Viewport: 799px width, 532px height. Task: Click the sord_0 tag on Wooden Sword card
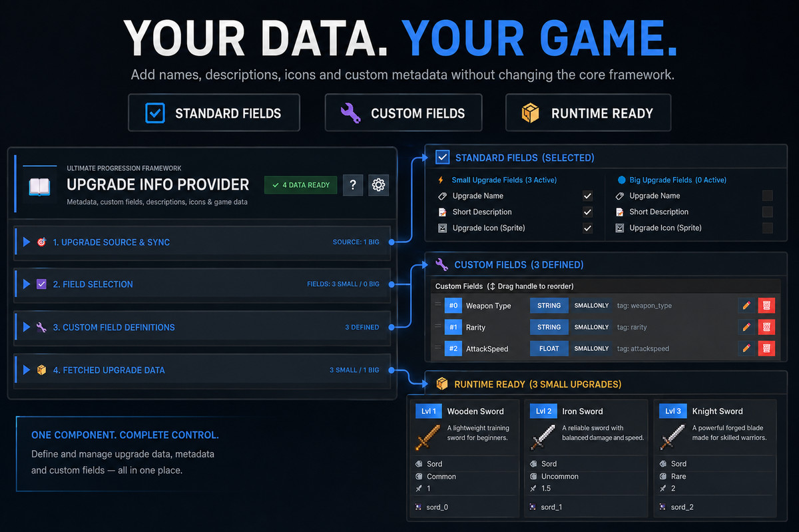(437, 507)
